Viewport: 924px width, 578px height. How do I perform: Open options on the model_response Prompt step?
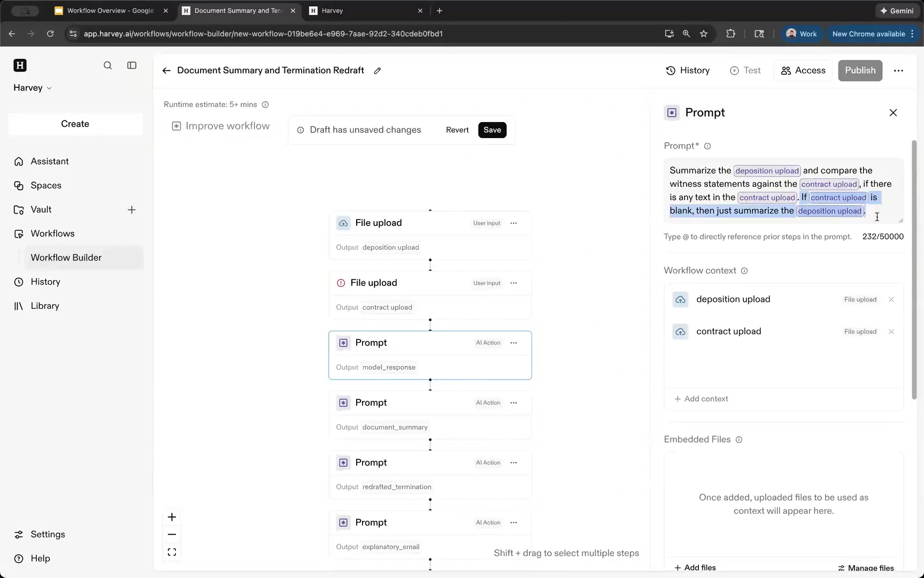coord(514,343)
